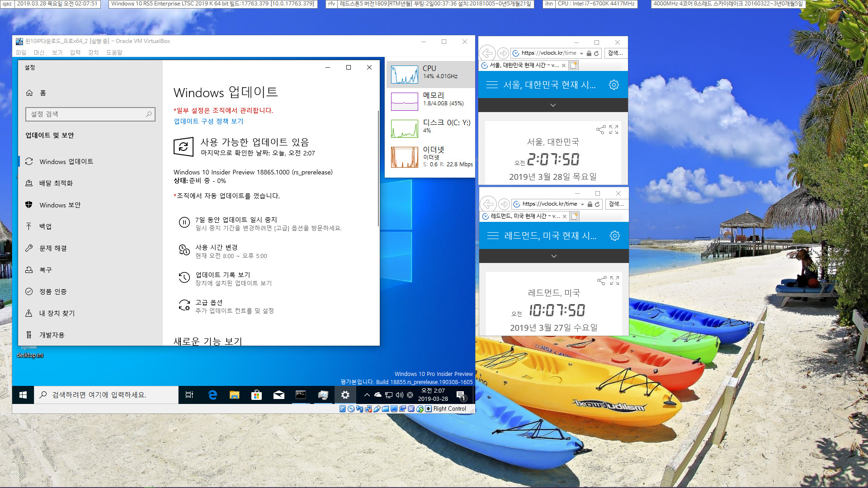The height and width of the screenshot is (488, 868).
Task: Switch to Command Prompt in guest taskbar
Action: 301,395
